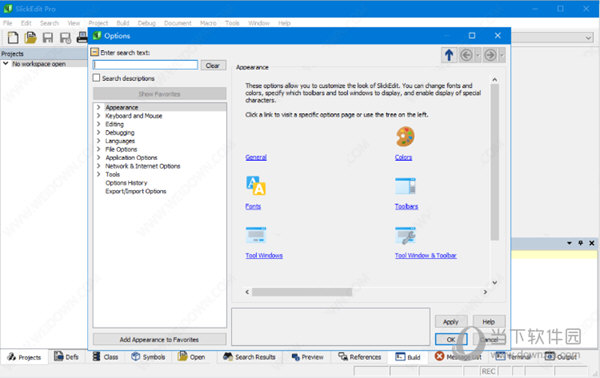The width and height of the screenshot is (600, 378).
Task: Expand Application Options node
Action: tap(99, 158)
